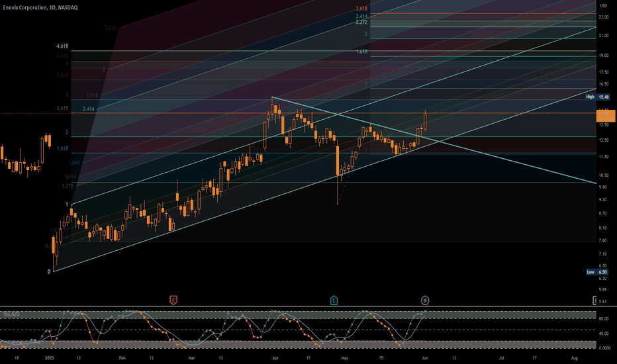Image resolution: width=617 pixels, height=364 pixels.
Task: Click the 0.0000 oscillator axis value
Action: [x=604, y=348]
